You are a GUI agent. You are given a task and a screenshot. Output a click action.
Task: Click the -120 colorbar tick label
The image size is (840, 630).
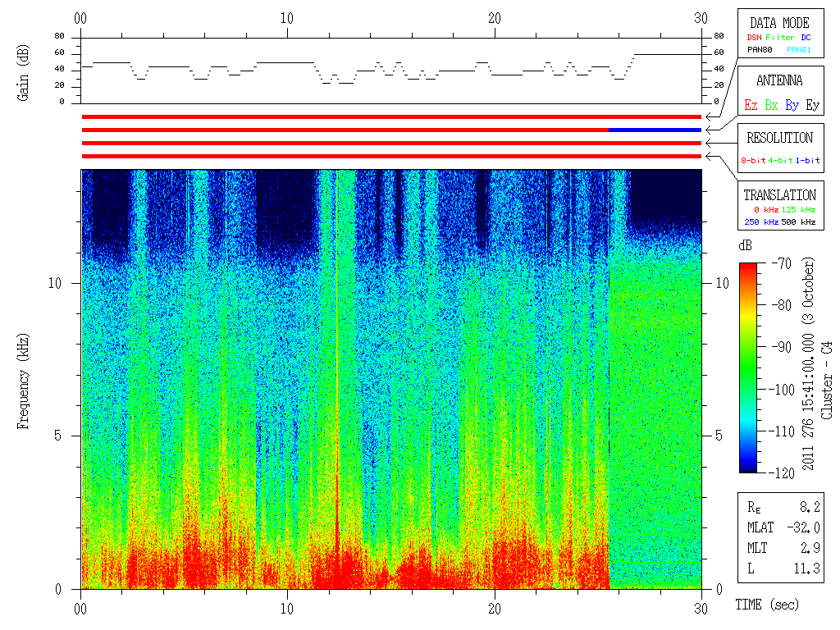(783, 473)
